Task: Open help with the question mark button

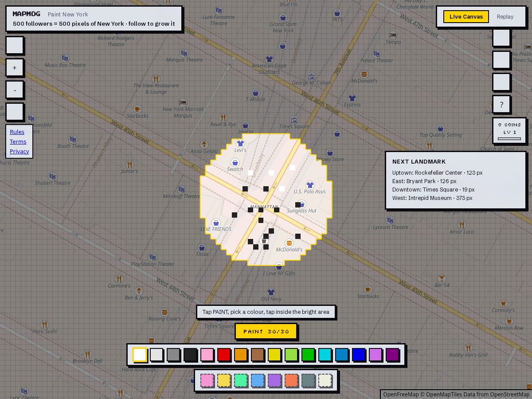Action: tap(501, 105)
